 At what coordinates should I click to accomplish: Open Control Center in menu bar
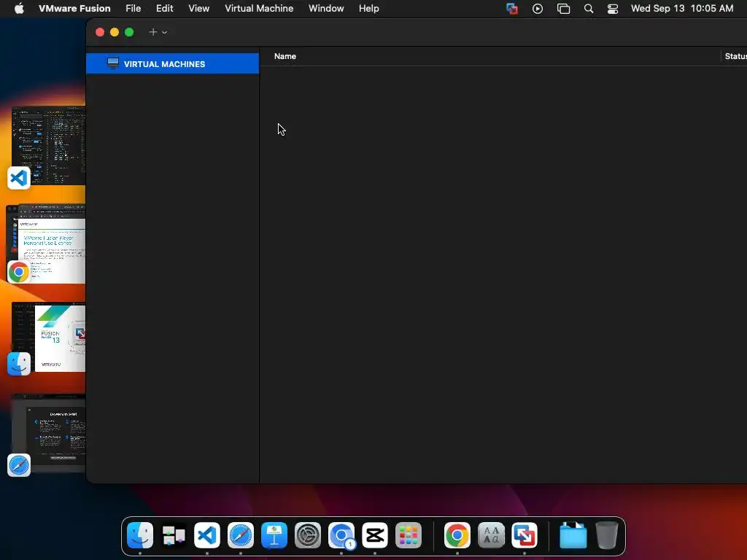click(613, 9)
